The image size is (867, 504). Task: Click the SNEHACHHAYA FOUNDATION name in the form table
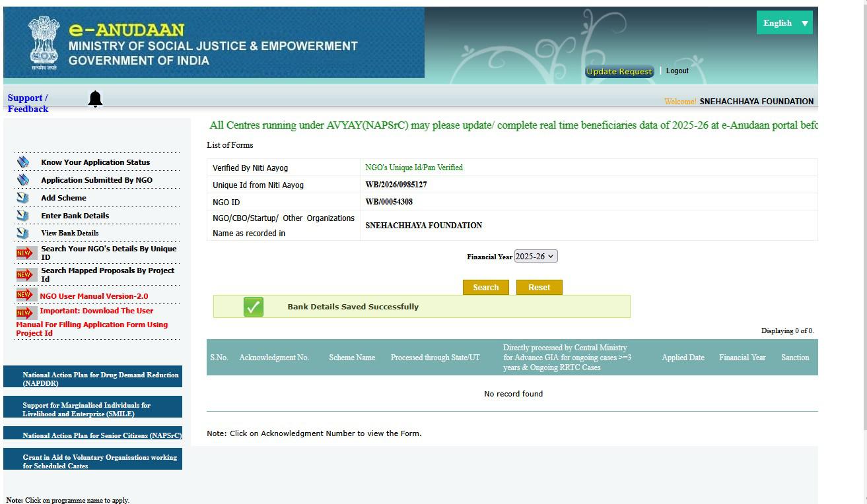(423, 226)
